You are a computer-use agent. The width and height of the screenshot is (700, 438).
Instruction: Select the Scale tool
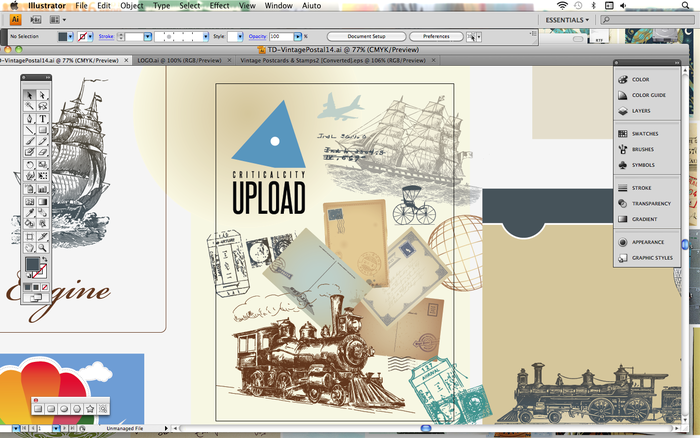pos(42,165)
